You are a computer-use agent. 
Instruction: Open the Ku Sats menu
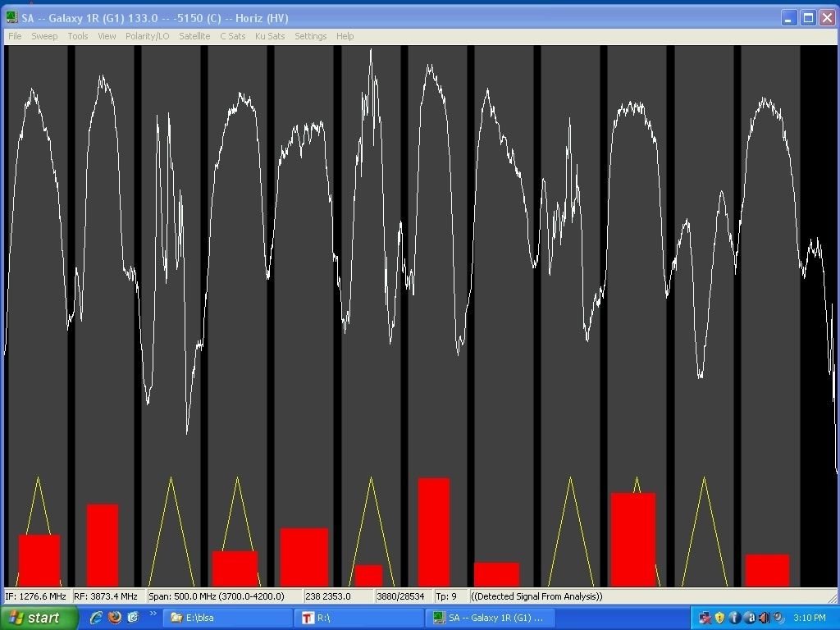click(x=270, y=36)
